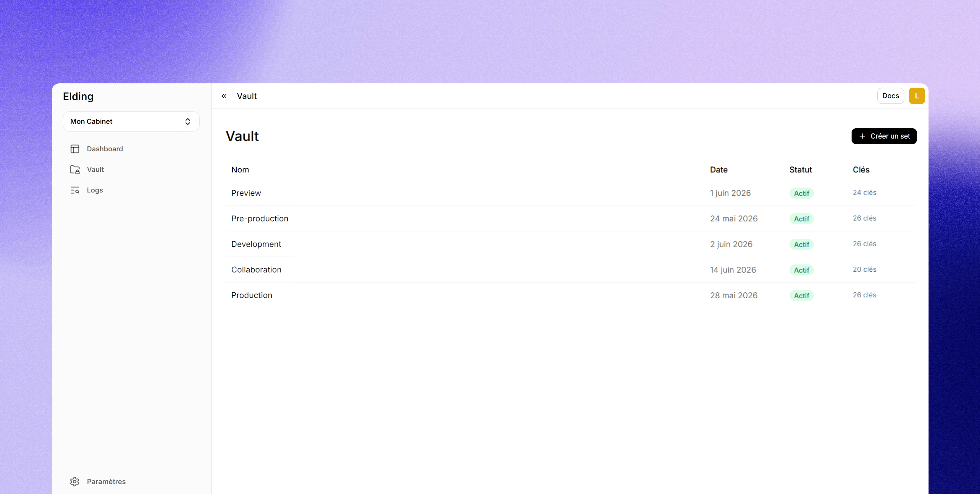This screenshot has width=980, height=494.
Task: Sort by the Statut column header
Action: [x=800, y=170]
